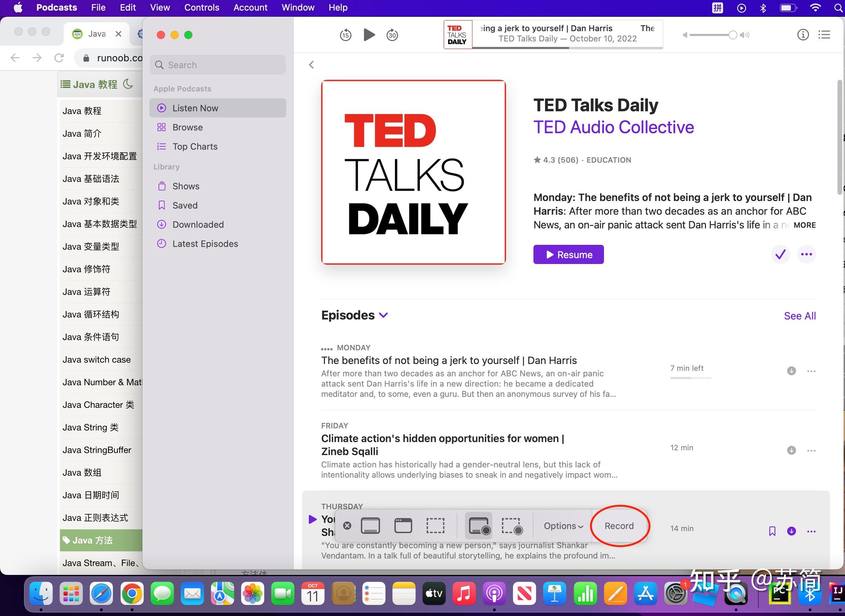Open more options for Climate action episode
Image resolution: width=845 pixels, height=616 pixels.
point(811,450)
